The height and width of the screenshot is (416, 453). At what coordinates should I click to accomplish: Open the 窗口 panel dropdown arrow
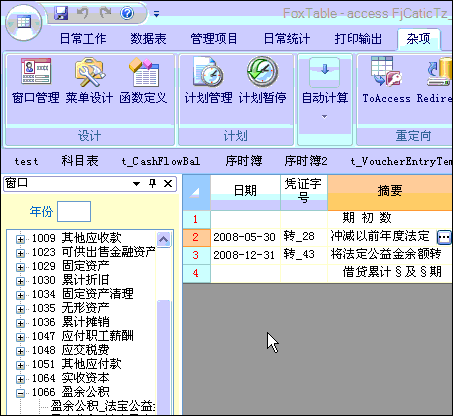(136, 184)
